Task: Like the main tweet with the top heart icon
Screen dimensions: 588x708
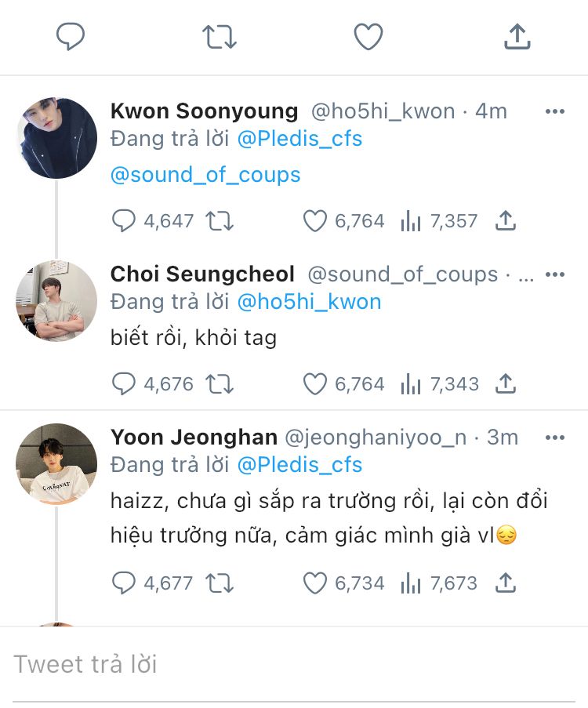Action: coord(368,36)
